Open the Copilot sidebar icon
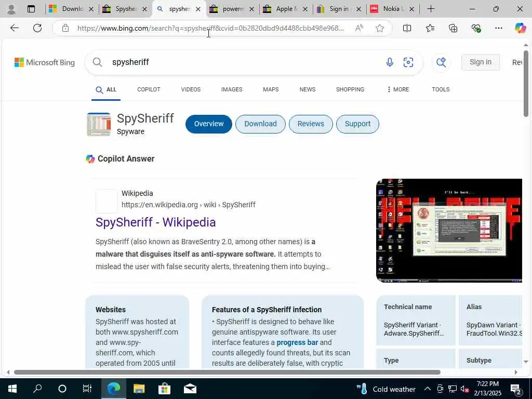 pos(520,28)
